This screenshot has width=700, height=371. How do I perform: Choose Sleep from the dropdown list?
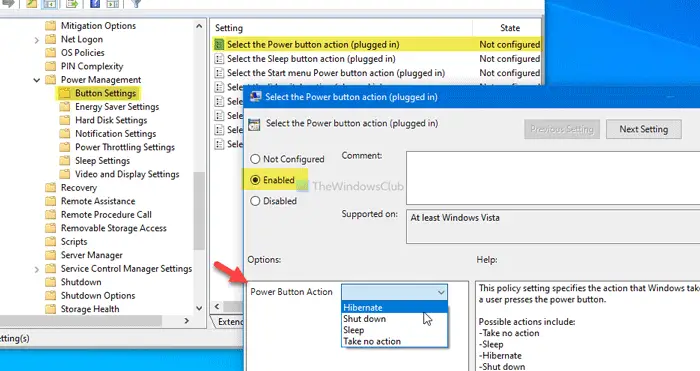point(394,330)
